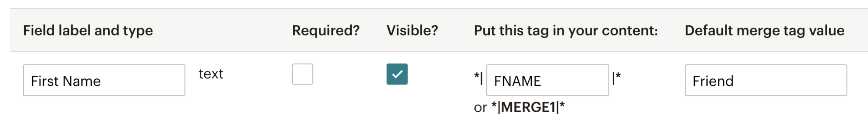This screenshot has width=868, height=127.
Task: Tick the Required checkbox for First Name
Action: click(x=302, y=74)
